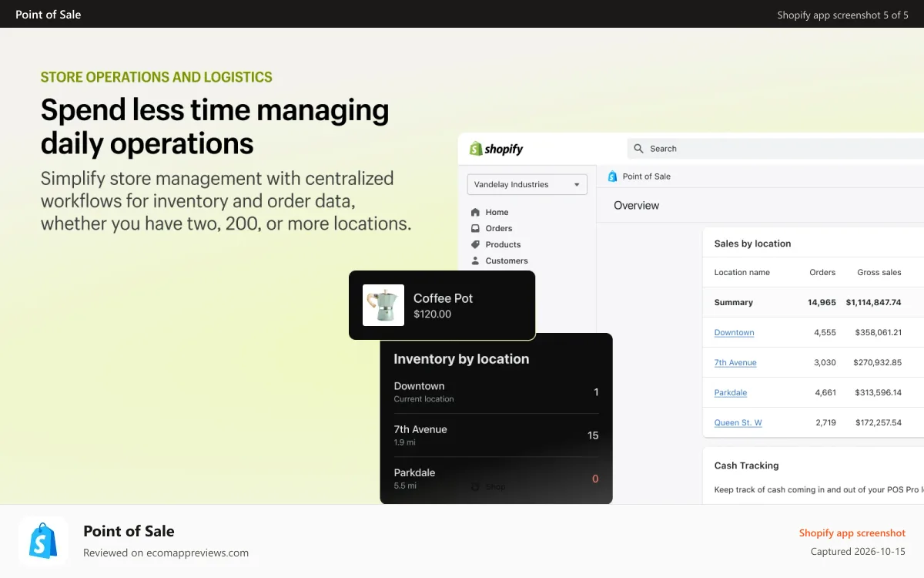The image size is (924, 578).
Task: Click the Orders inbox icon in sidebar
Action: point(476,228)
